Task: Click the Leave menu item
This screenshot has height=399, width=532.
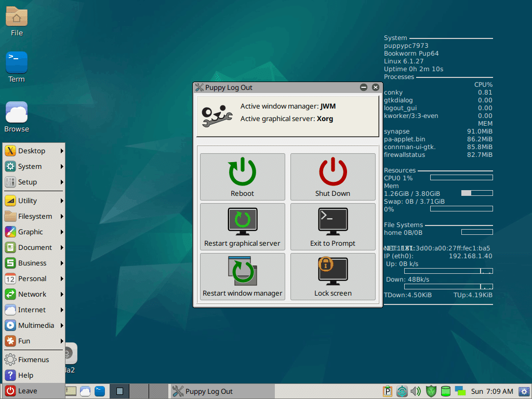Action: pyautogui.click(x=34, y=391)
